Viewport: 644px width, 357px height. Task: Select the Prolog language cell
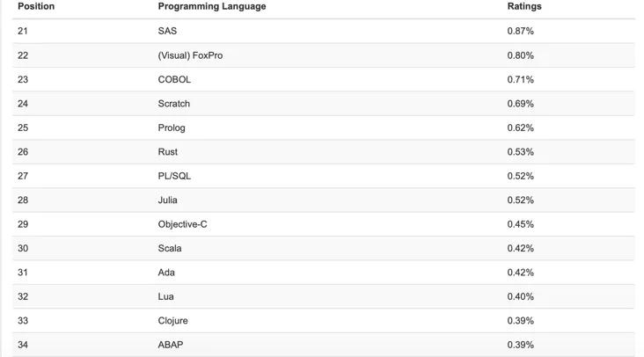[x=172, y=127]
